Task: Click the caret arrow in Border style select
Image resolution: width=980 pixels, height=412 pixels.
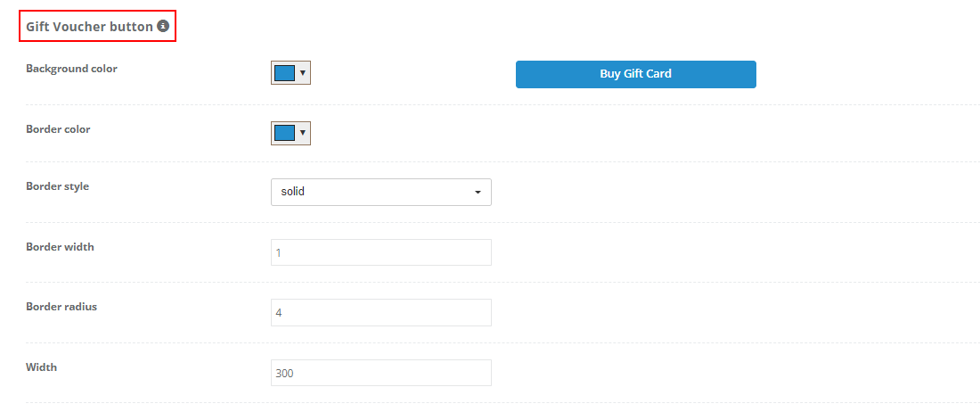Action: (x=478, y=193)
